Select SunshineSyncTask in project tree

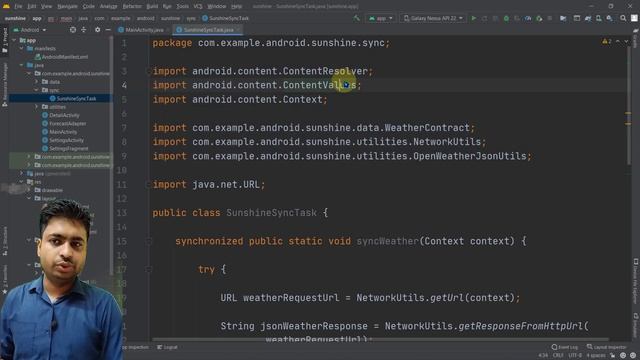pyautogui.click(x=76, y=98)
